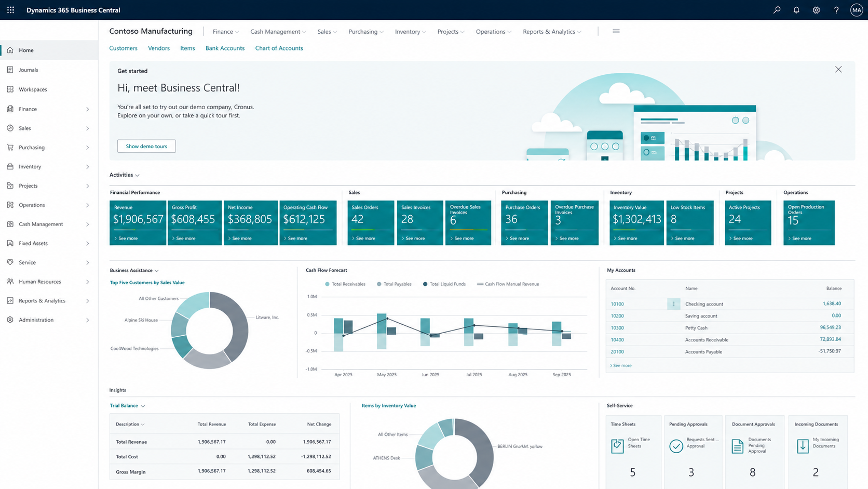
Task: Open the Reports & Analytics top menu
Action: pos(552,32)
